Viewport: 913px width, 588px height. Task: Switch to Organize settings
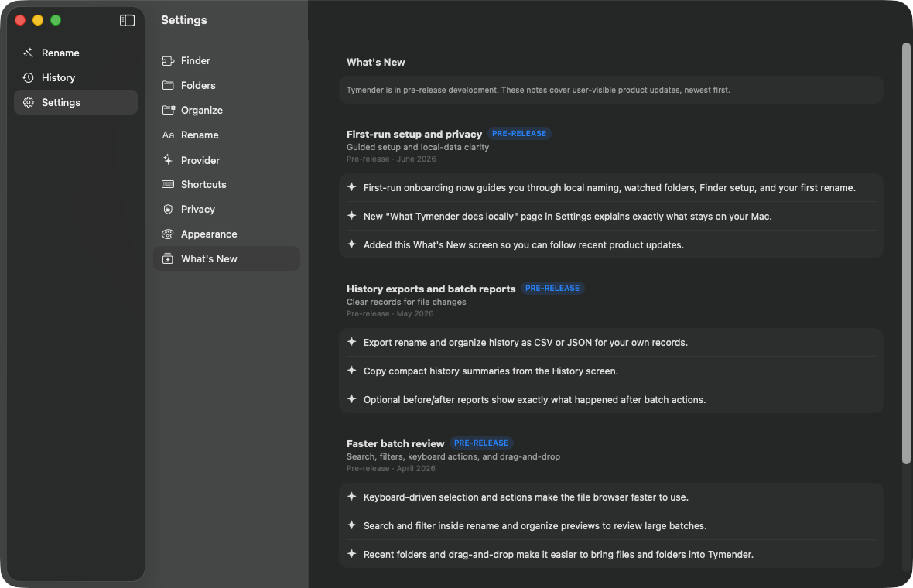tap(227, 110)
